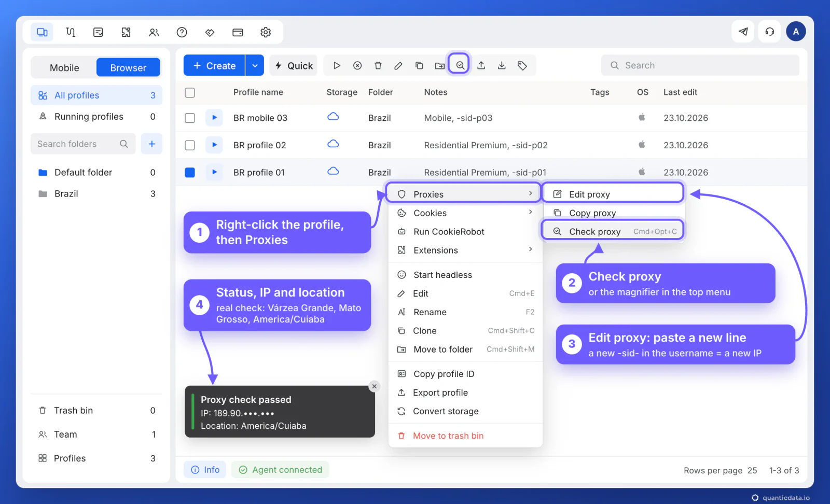Image resolution: width=830 pixels, height=504 pixels.
Task: Click the Telegram paper plane icon
Action: click(x=743, y=32)
